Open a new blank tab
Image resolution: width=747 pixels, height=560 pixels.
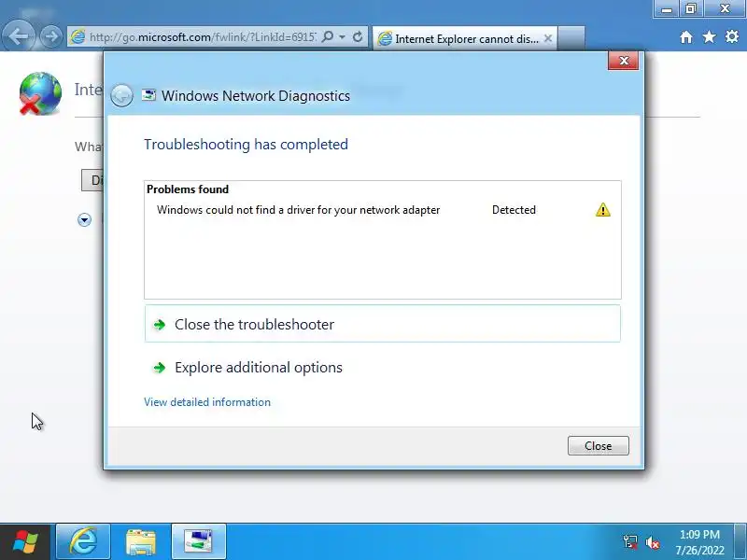571,38
